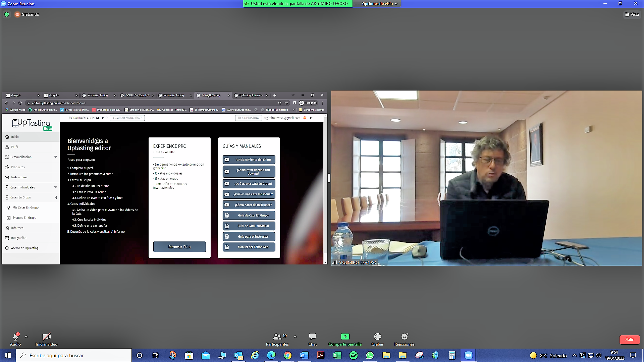
Task: Click the volume icon in system tray
Action: [x=599, y=355]
